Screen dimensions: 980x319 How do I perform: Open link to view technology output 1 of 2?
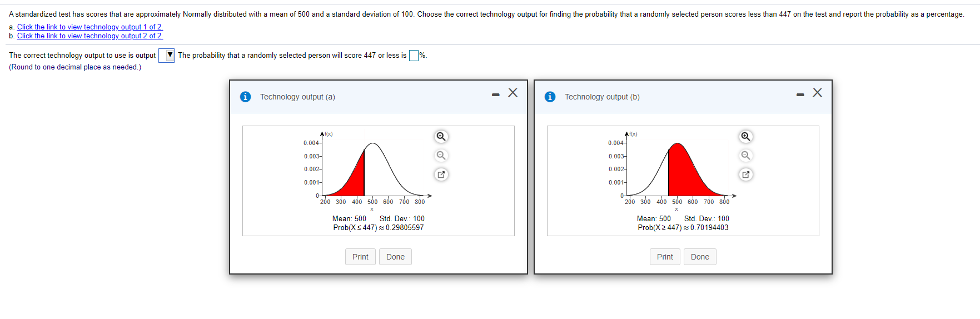tap(90, 27)
